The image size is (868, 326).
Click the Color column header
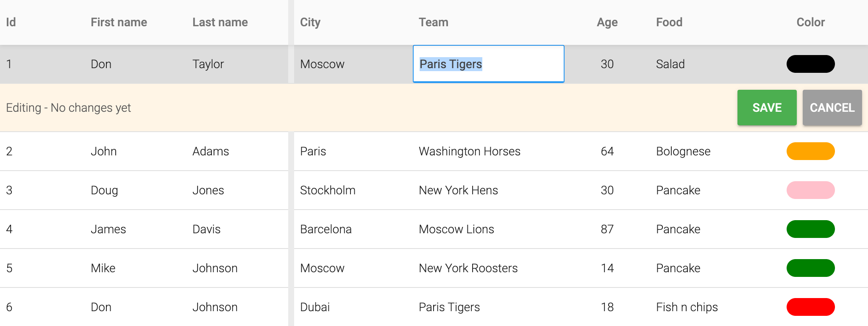click(x=810, y=22)
